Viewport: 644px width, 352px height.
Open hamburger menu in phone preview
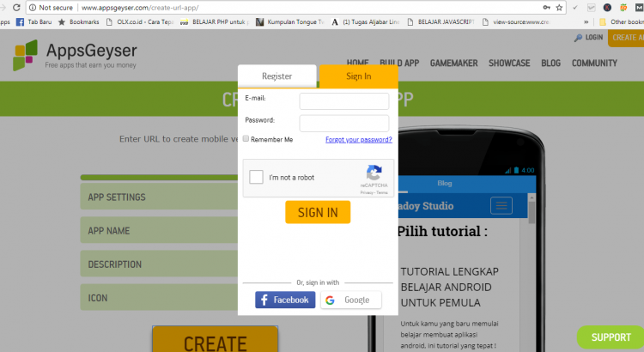pyautogui.click(x=501, y=206)
